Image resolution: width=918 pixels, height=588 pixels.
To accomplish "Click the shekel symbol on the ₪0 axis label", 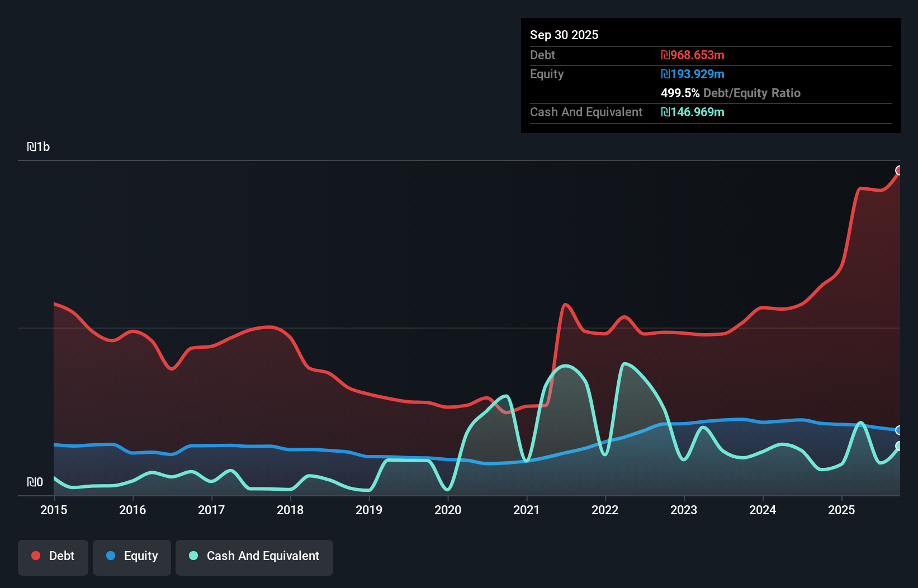I will [32, 482].
